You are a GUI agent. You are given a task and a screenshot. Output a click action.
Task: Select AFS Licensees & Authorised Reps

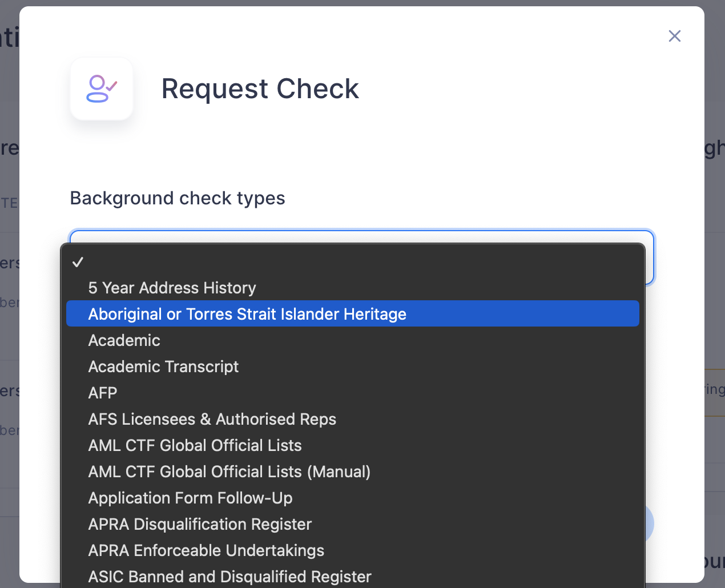coord(212,419)
